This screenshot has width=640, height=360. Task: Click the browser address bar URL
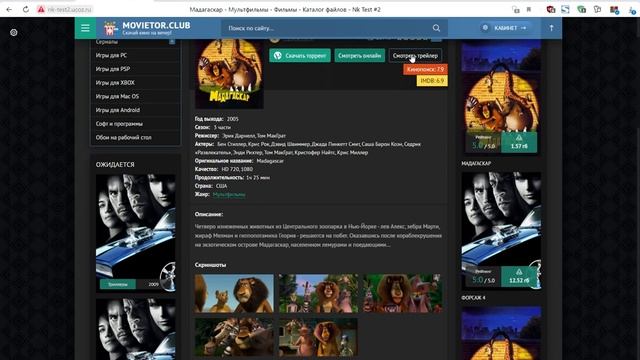[x=69, y=9]
